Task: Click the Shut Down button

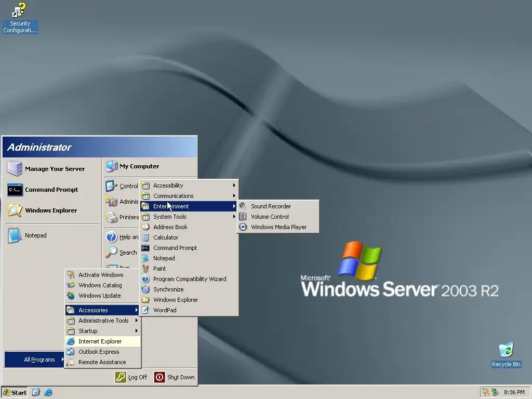Action: pos(175,377)
